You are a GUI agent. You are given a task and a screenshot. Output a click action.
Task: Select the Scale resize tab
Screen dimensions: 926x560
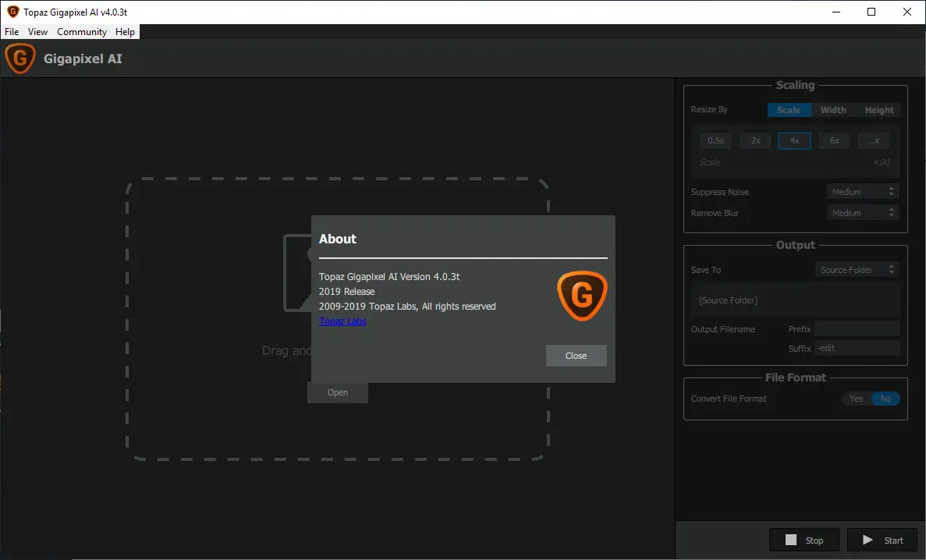[x=789, y=110]
